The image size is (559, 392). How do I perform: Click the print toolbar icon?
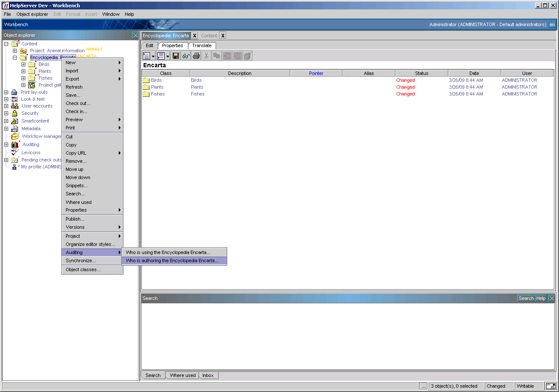(196, 56)
